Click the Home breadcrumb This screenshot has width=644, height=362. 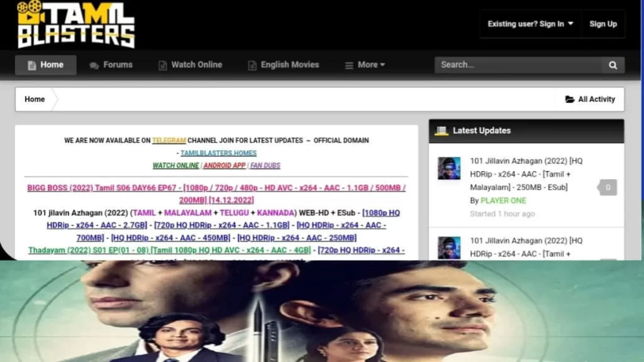click(35, 99)
